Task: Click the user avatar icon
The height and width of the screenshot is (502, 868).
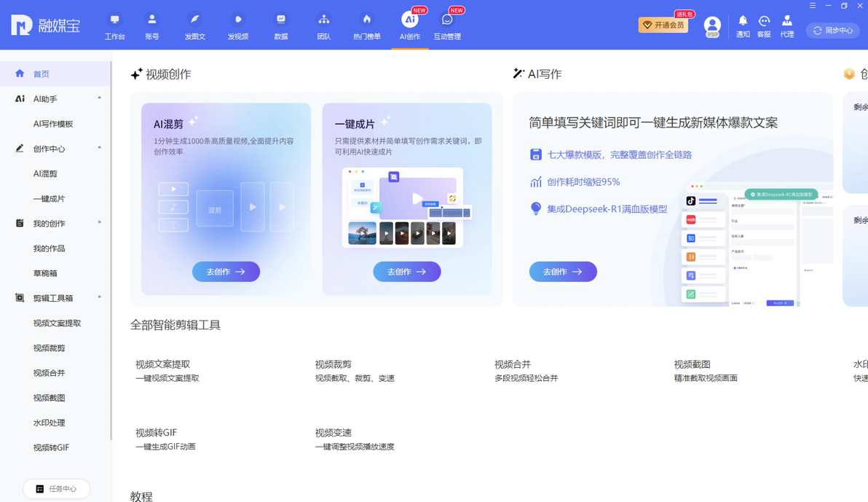Action: click(x=712, y=26)
